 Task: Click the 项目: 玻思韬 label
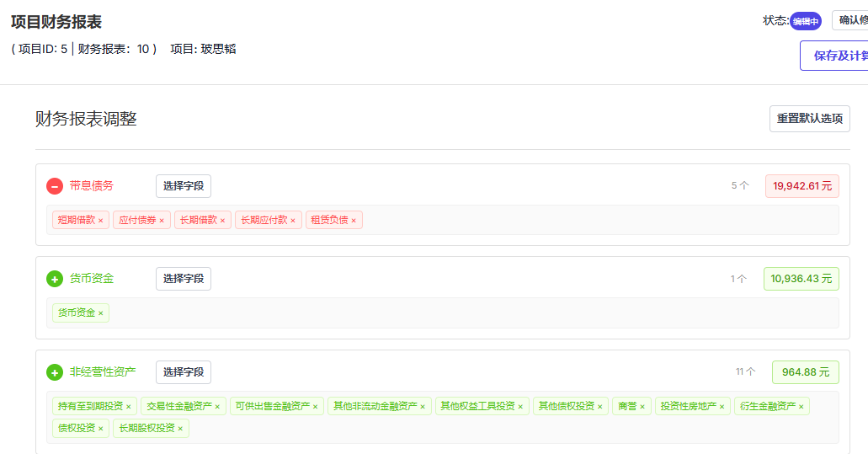tap(203, 50)
